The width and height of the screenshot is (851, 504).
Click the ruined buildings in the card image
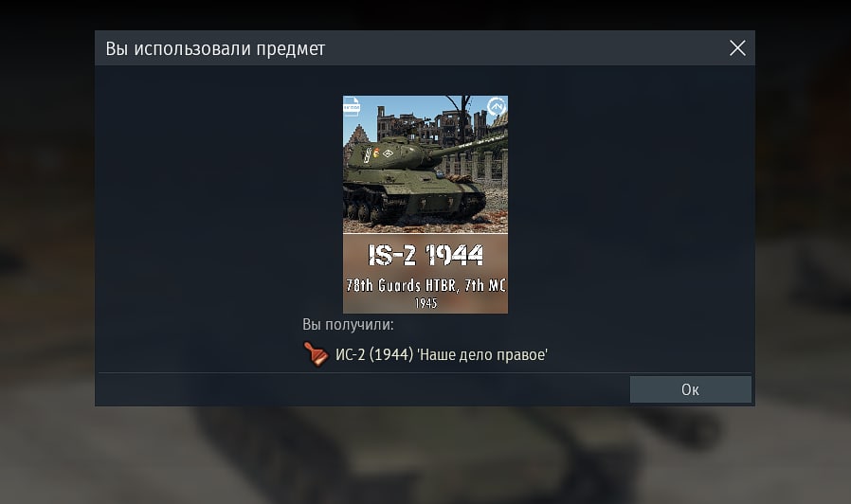click(426, 123)
